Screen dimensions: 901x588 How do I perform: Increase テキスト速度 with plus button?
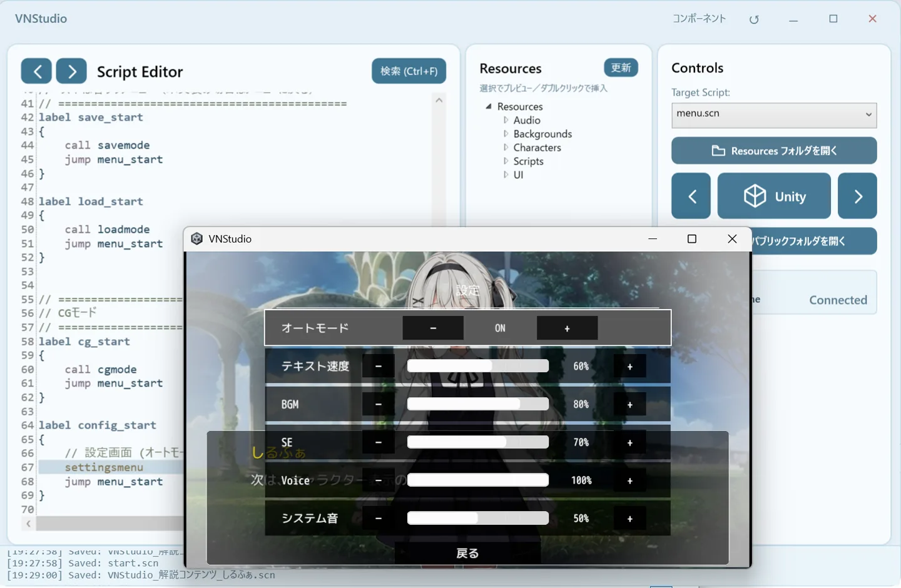tap(629, 366)
